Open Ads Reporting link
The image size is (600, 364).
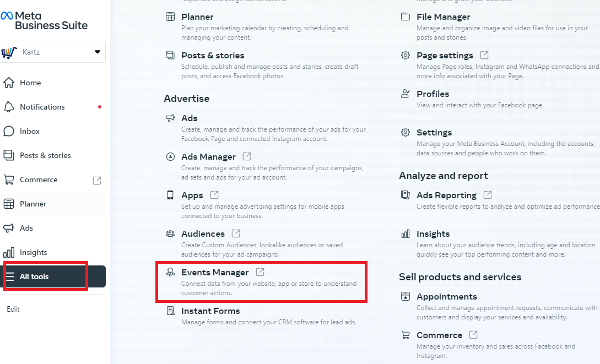coord(446,195)
